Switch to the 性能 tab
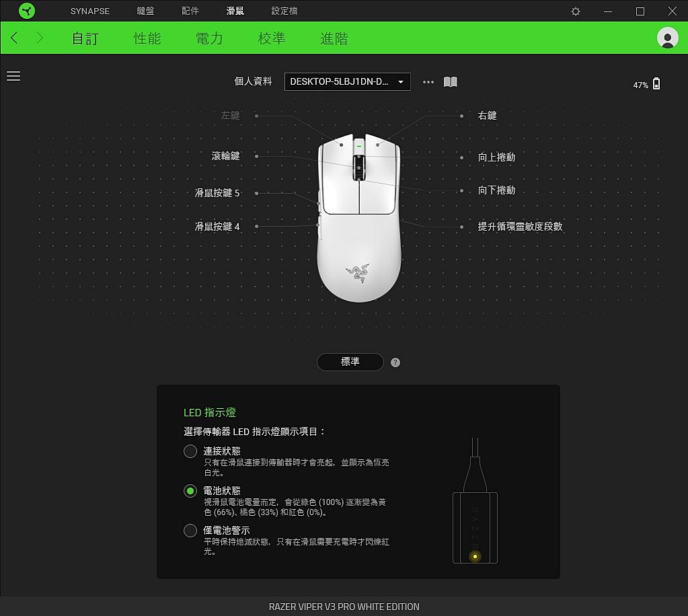The image size is (688, 616). pos(147,38)
